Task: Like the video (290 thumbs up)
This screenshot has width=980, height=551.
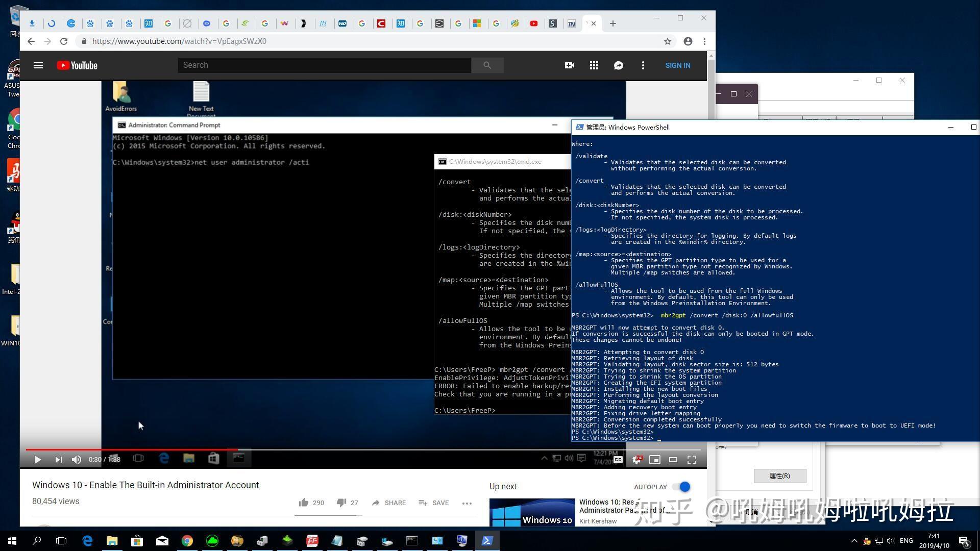Action: point(311,503)
